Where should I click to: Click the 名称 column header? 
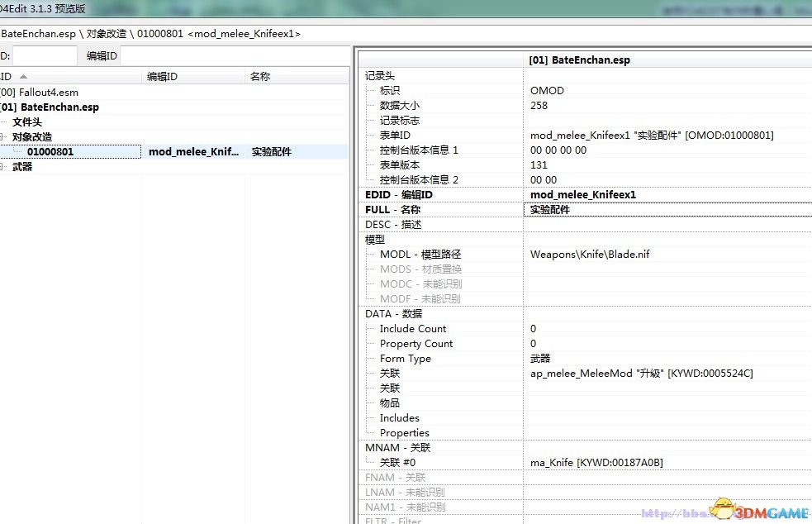pyautogui.click(x=297, y=77)
